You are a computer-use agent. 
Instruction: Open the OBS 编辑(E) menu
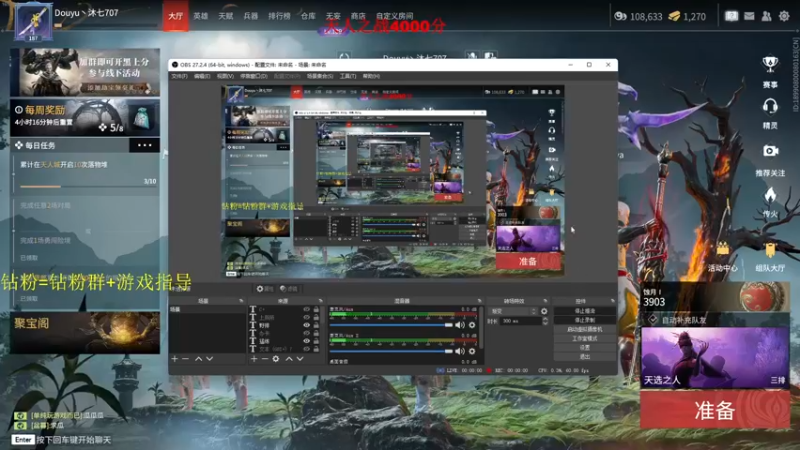coord(202,76)
